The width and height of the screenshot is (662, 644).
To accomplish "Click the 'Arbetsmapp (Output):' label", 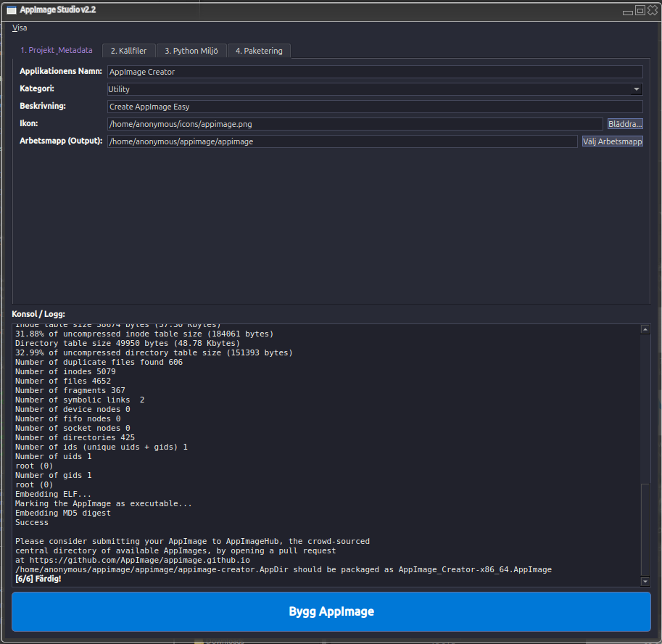I will pyautogui.click(x=61, y=141).
